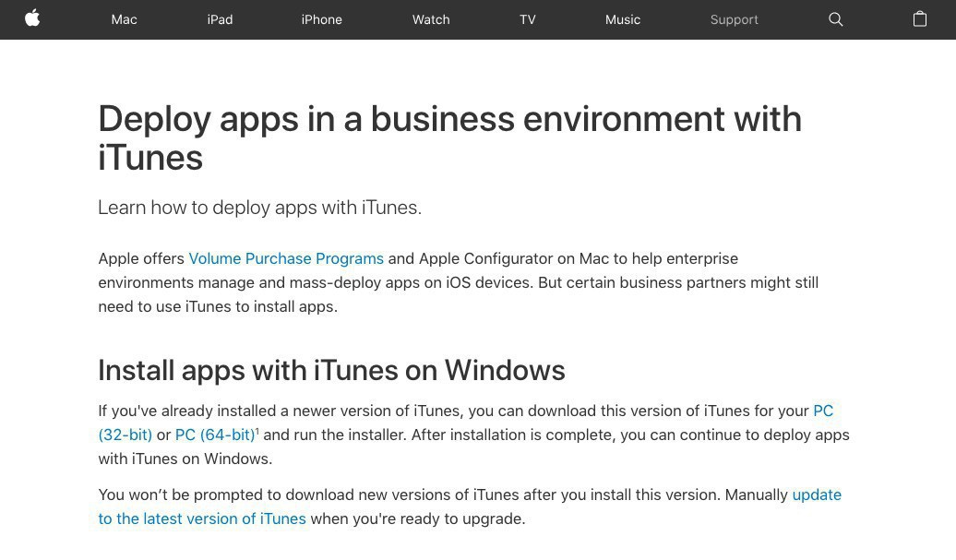The height and width of the screenshot is (560, 956).
Task: Choose Watch from the top navigation
Action: pyautogui.click(x=431, y=19)
